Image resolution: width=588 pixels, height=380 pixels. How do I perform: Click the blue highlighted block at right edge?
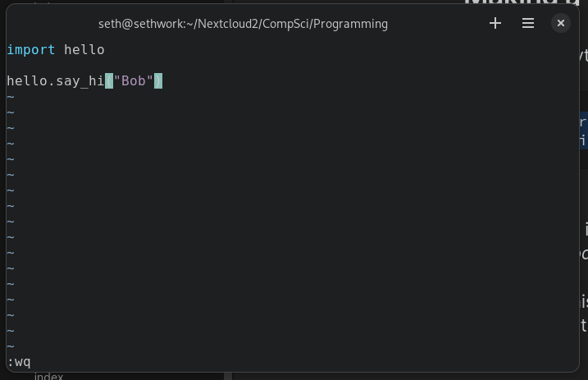pyautogui.click(x=583, y=130)
